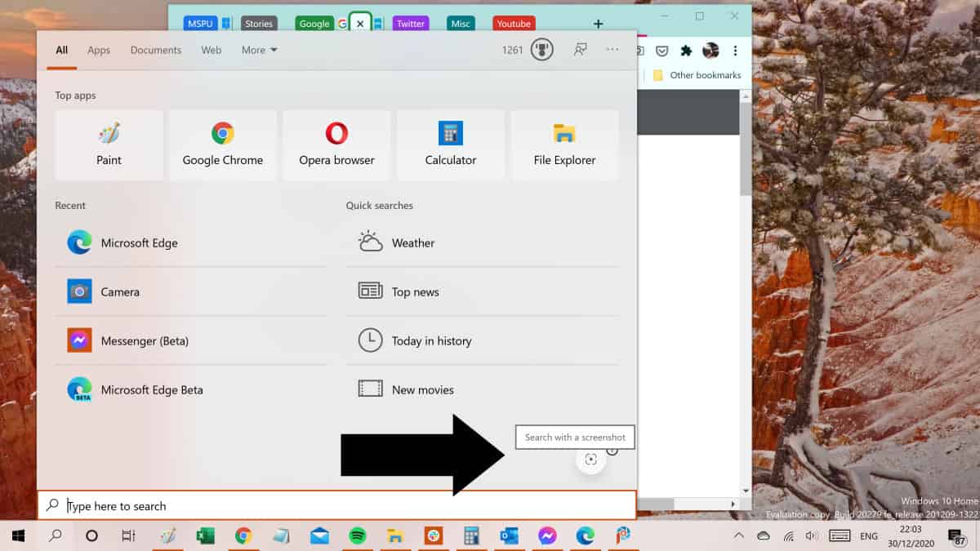This screenshot has width=980, height=551.
Task: Click the Chrome vertical scrollbar thumb
Action: click(x=745, y=148)
